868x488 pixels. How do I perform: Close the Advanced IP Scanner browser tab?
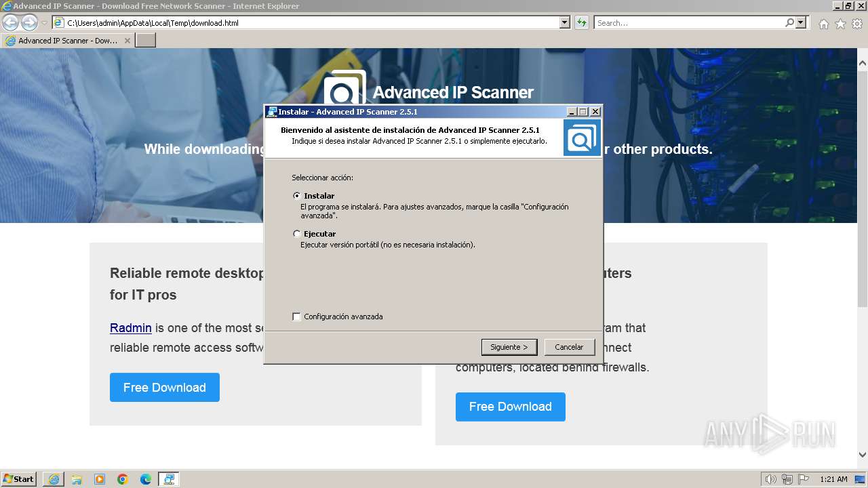pos(127,41)
